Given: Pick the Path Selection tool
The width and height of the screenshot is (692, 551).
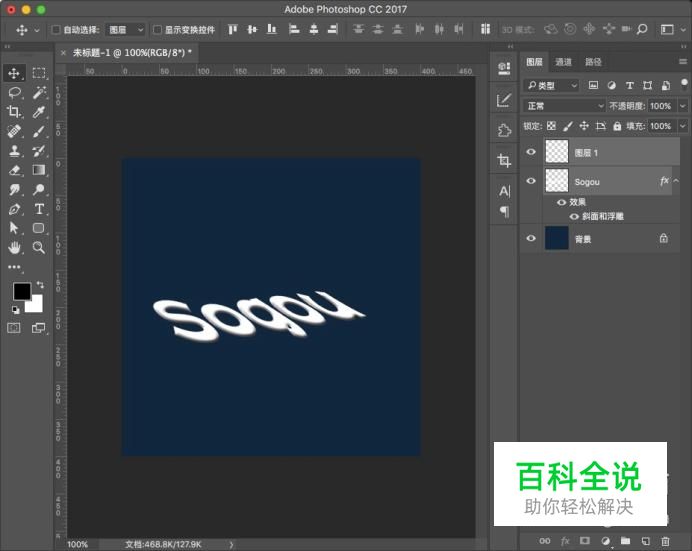Looking at the screenshot, I should [14, 228].
